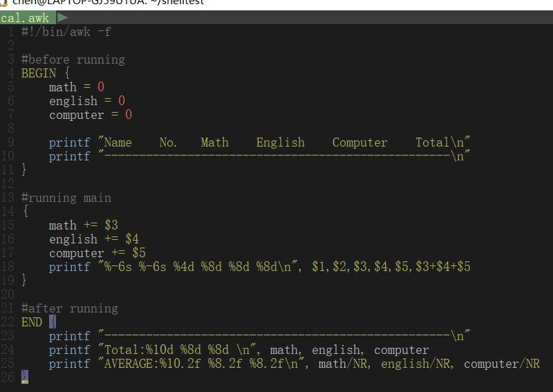The height and width of the screenshot is (392, 553).
Task: Click the '#after running' comment
Action: pyautogui.click(x=70, y=308)
